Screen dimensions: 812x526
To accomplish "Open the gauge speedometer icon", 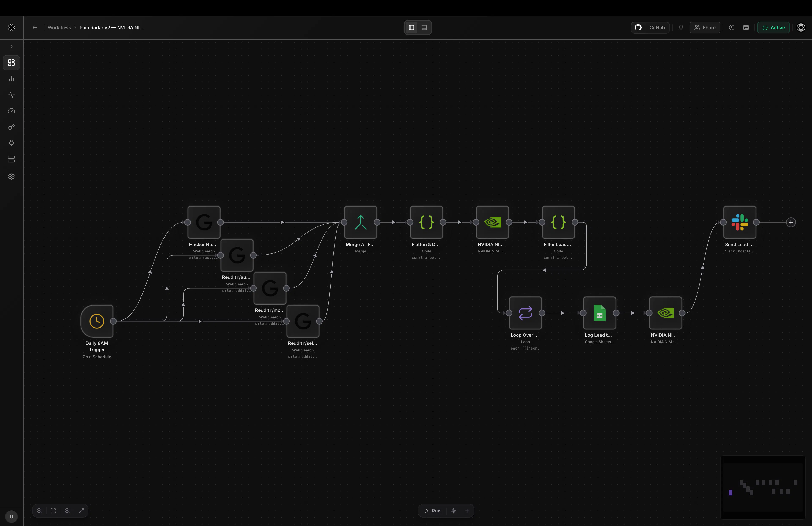I will coord(11,111).
